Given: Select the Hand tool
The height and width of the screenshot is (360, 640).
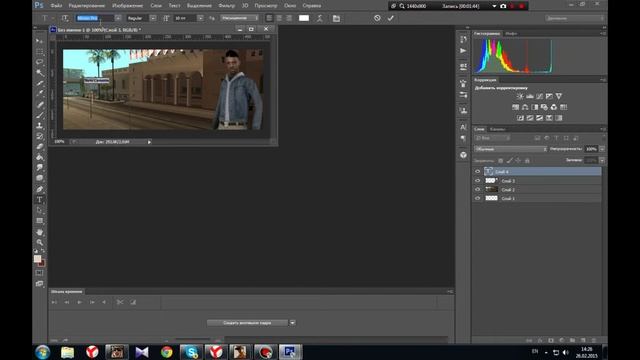Looking at the screenshot, I should 40,232.
